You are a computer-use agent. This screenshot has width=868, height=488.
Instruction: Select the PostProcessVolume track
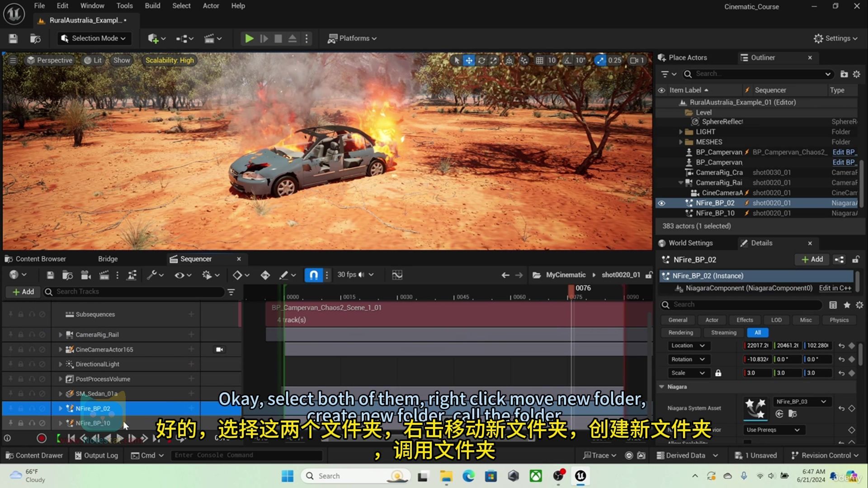point(103,379)
